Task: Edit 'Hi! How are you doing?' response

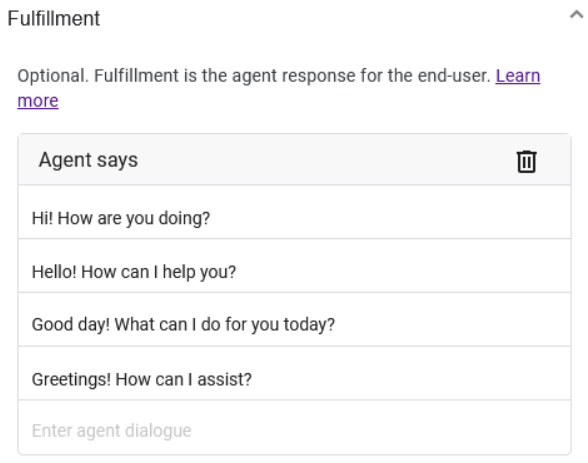Action: click(x=294, y=213)
